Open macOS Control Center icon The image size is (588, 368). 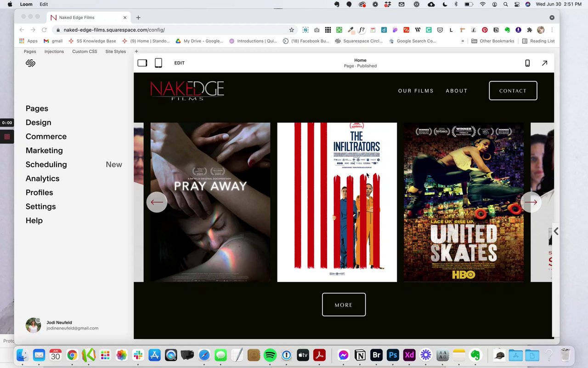[x=517, y=4]
